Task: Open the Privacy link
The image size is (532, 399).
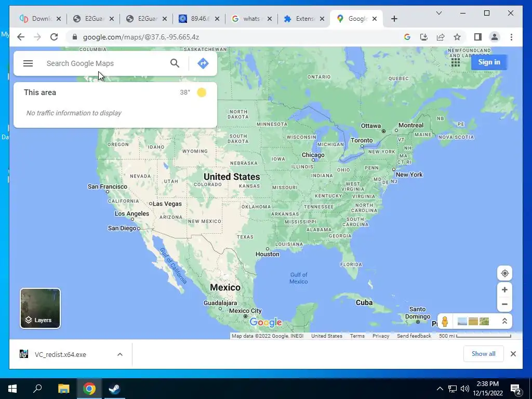Action: pyautogui.click(x=381, y=336)
